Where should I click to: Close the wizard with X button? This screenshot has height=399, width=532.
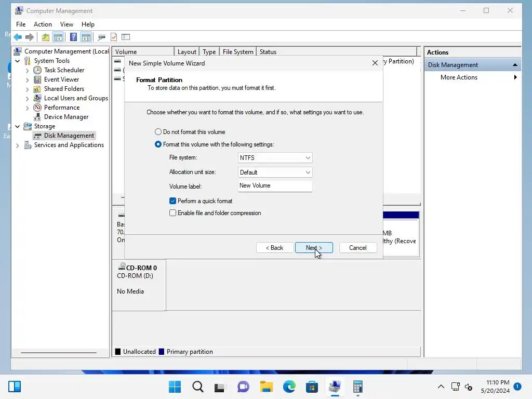click(375, 63)
